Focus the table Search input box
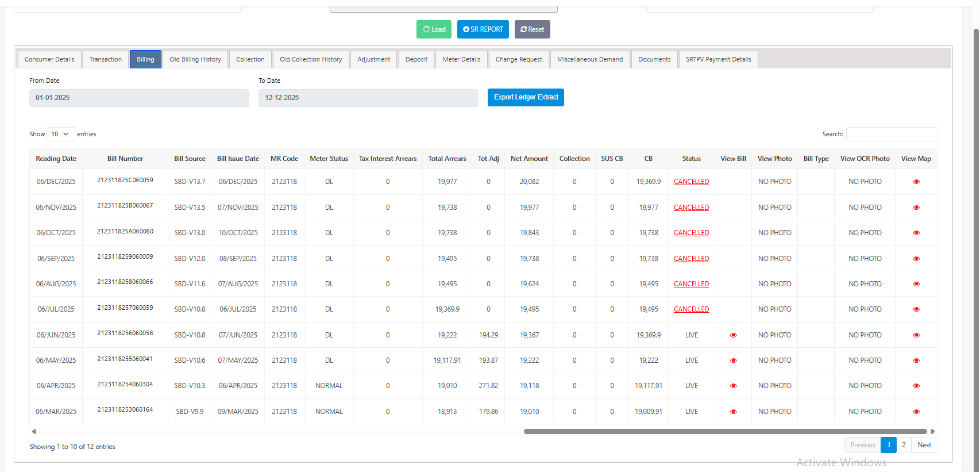Screen dimensions: 980x472 [x=891, y=134]
